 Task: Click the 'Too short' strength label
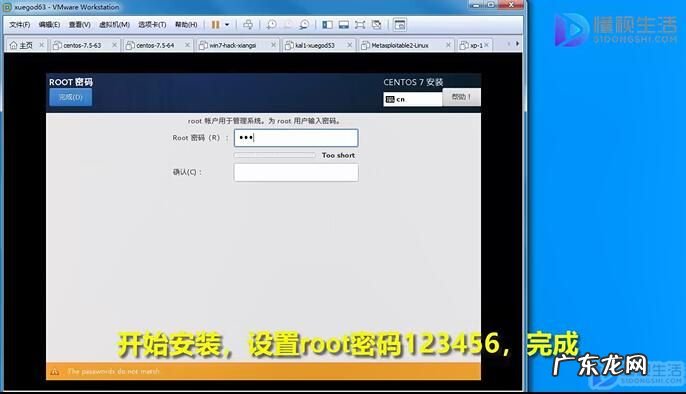[x=338, y=155]
